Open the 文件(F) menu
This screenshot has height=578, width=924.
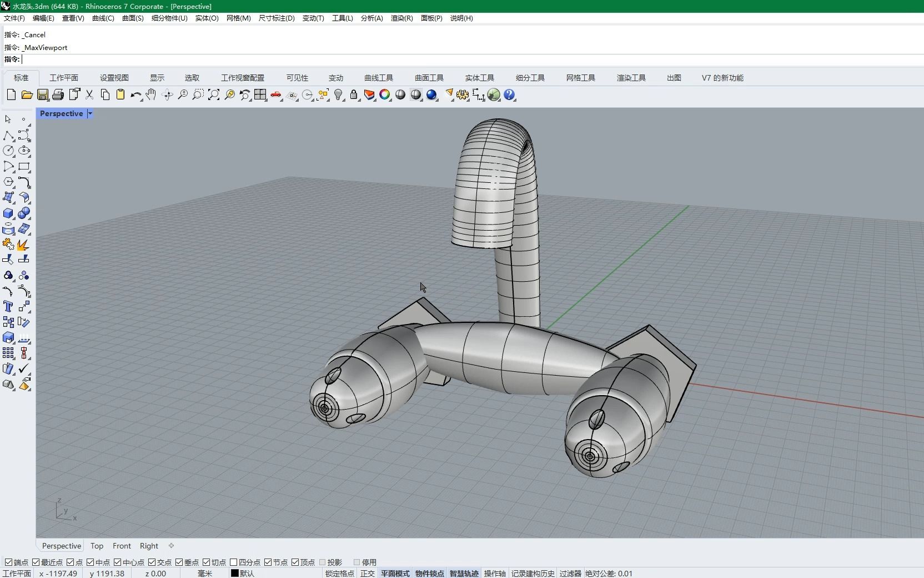[x=14, y=18]
